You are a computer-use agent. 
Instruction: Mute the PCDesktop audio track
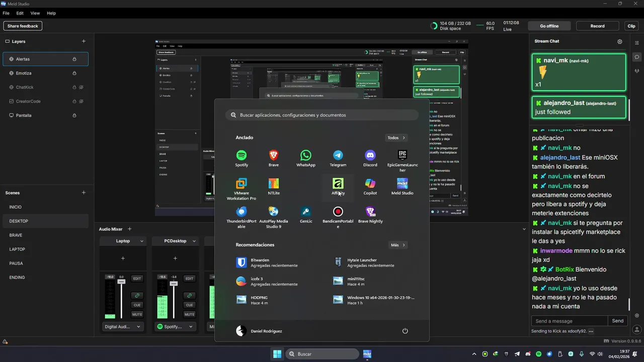point(189,314)
